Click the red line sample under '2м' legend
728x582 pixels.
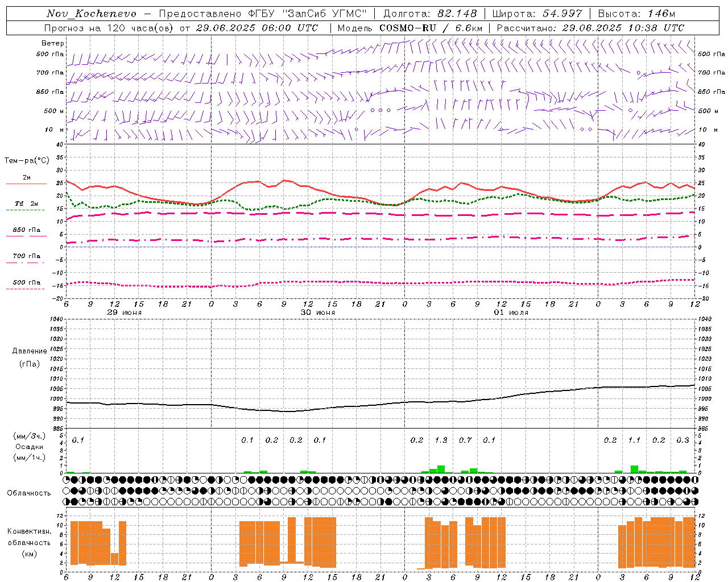[x=26, y=184]
